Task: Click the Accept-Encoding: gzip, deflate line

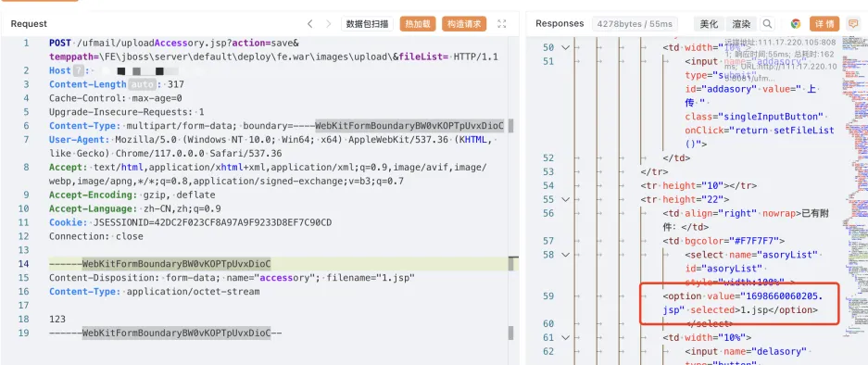Action: (x=132, y=195)
